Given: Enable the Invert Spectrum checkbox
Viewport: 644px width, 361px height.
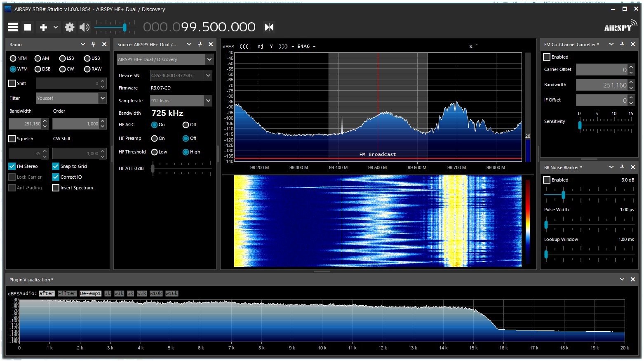Looking at the screenshot, I should pyautogui.click(x=56, y=188).
